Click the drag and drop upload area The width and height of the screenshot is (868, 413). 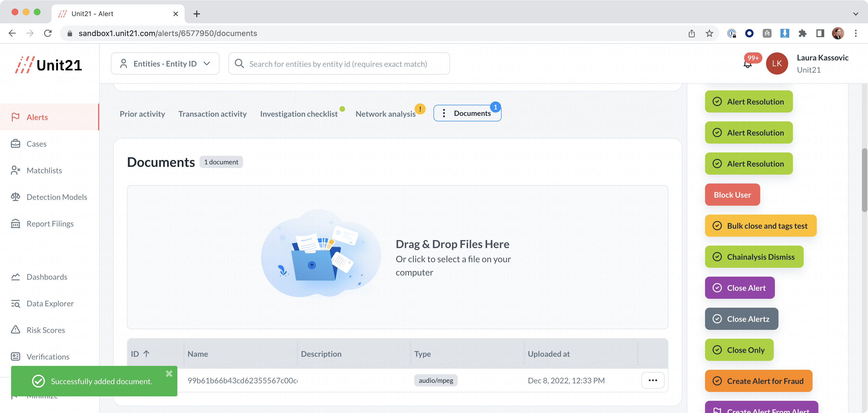click(397, 257)
